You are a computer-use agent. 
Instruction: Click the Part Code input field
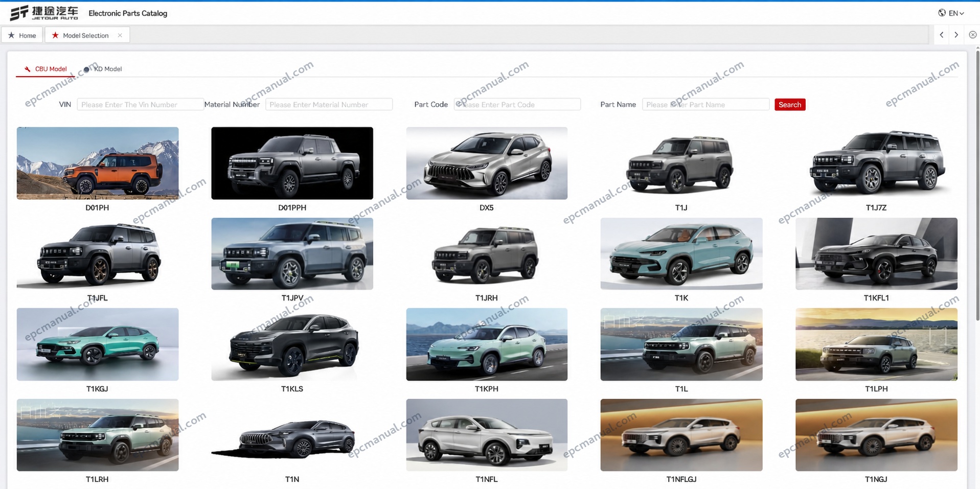coord(517,105)
